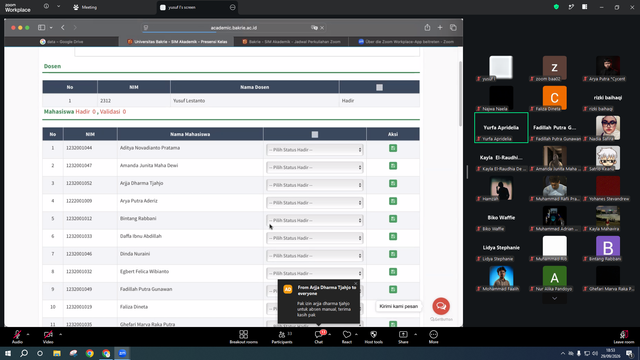Open the Participants panel icon
The height and width of the screenshot is (360, 640).
[x=282, y=335]
